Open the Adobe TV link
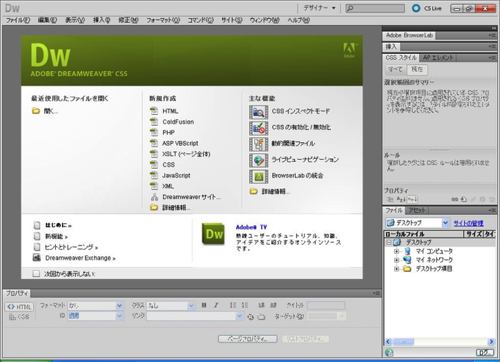This screenshot has width=500, height=362. tap(251, 227)
